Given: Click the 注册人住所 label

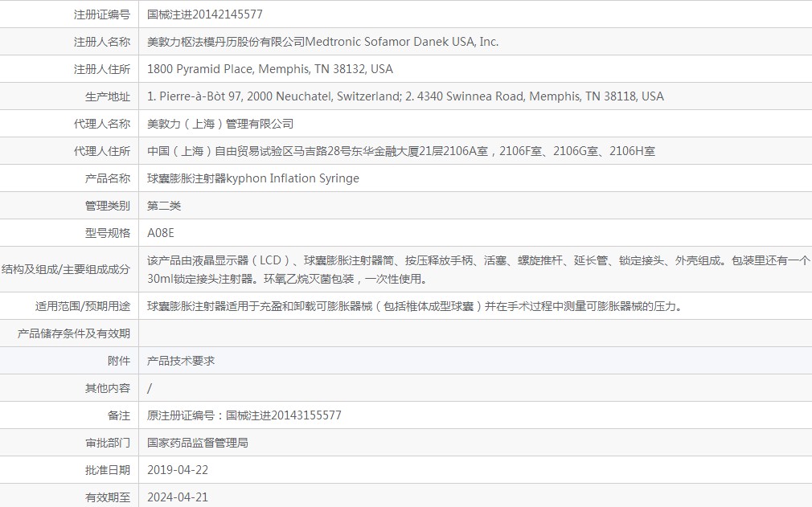Looking at the screenshot, I should point(102,69).
